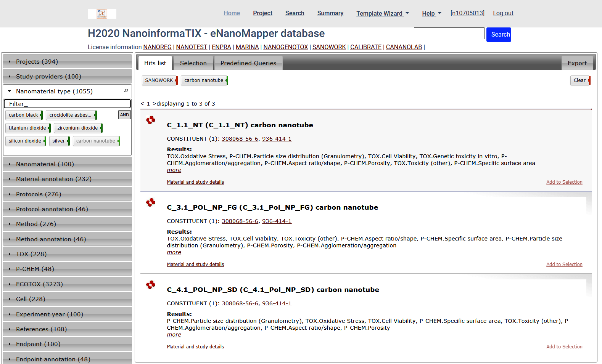Click the molecule icon beside C_1.1_NT result
This screenshot has height=364, width=602.
click(x=151, y=120)
